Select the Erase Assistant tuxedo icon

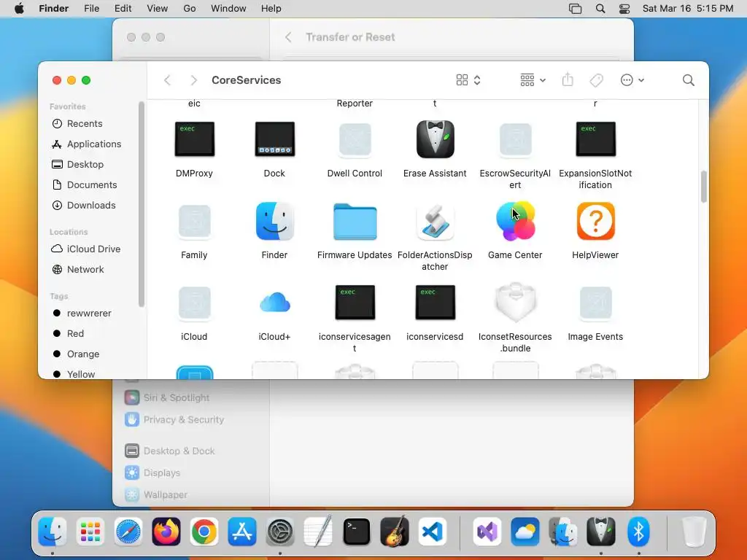pos(435,139)
